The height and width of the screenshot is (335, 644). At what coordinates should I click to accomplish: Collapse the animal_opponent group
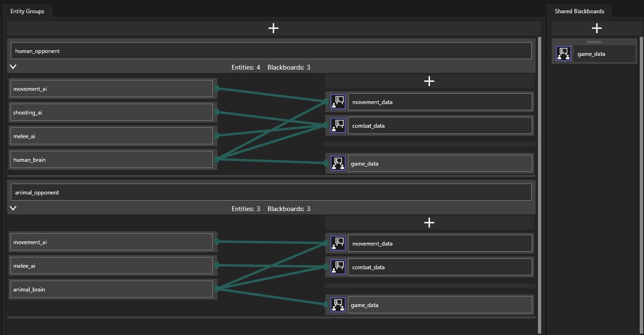13,209
